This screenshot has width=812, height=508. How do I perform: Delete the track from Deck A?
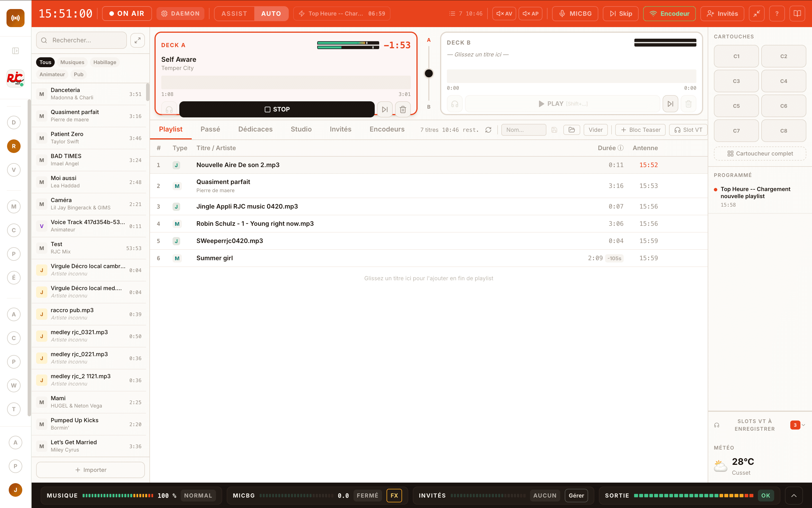pyautogui.click(x=403, y=110)
